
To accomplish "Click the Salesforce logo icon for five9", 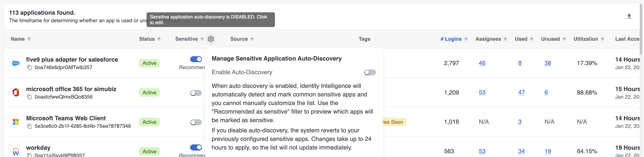I will coord(16,63).
